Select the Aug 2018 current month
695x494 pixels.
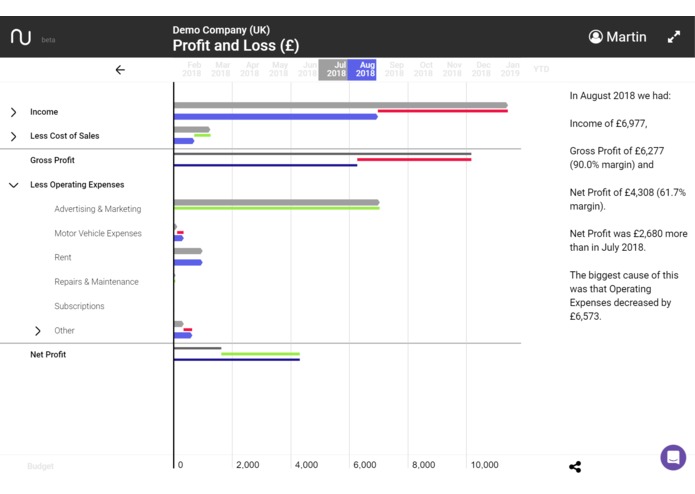(362, 70)
